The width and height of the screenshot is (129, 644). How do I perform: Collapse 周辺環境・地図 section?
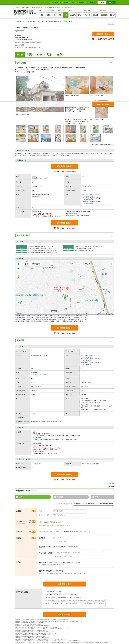111,235
